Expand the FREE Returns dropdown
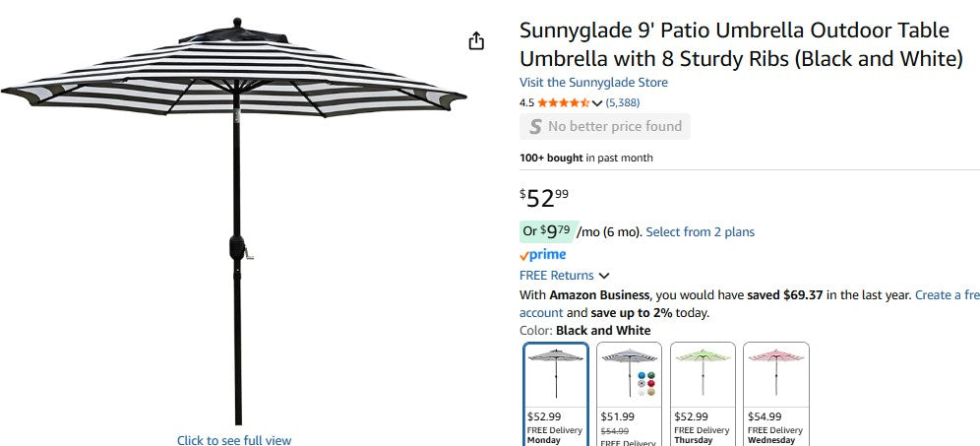Viewport: 980px width, 446px height. 604,276
